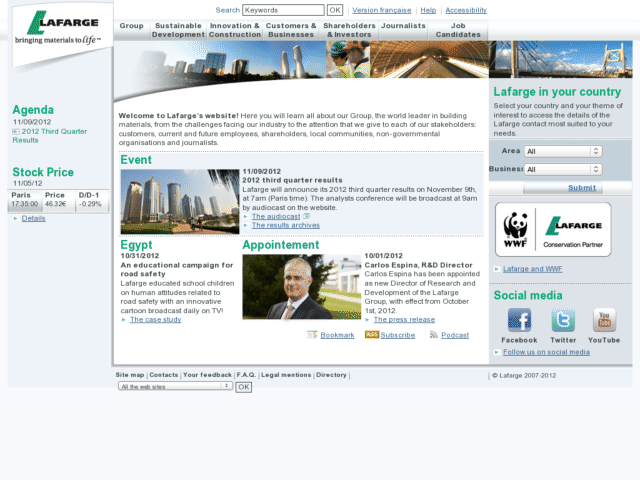Open the Job Candidates menu

[458, 30]
